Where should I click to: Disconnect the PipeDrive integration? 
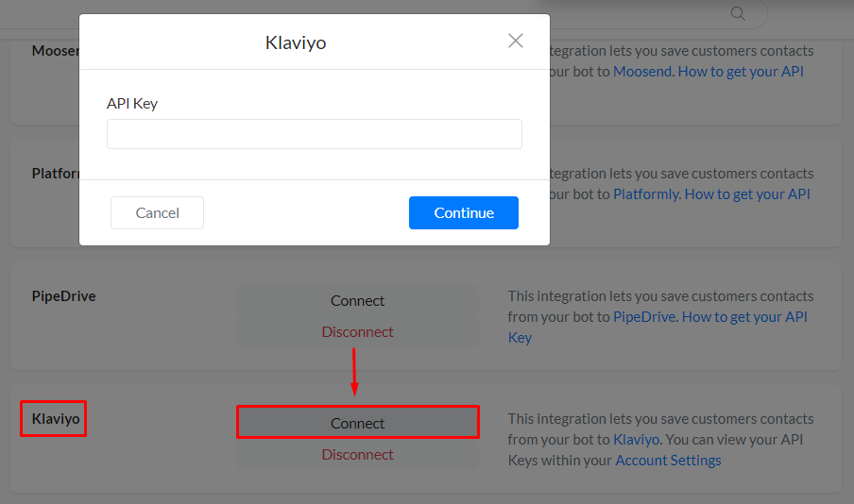(357, 331)
